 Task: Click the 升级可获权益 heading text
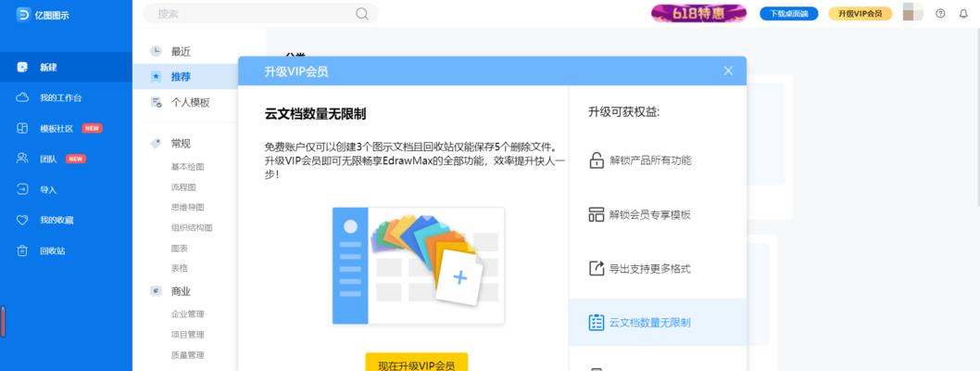click(624, 112)
